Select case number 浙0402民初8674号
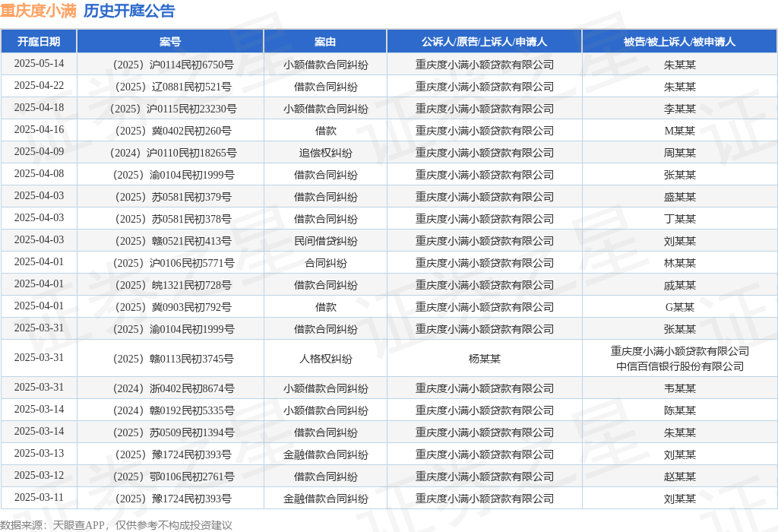778x532 pixels. (x=174, y=388)
